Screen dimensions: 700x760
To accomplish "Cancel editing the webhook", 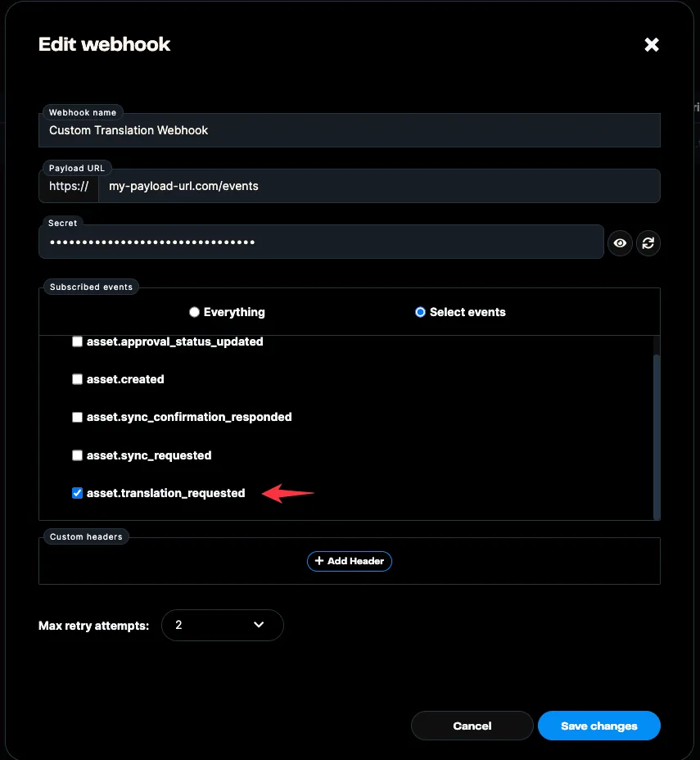I will 472,726.
